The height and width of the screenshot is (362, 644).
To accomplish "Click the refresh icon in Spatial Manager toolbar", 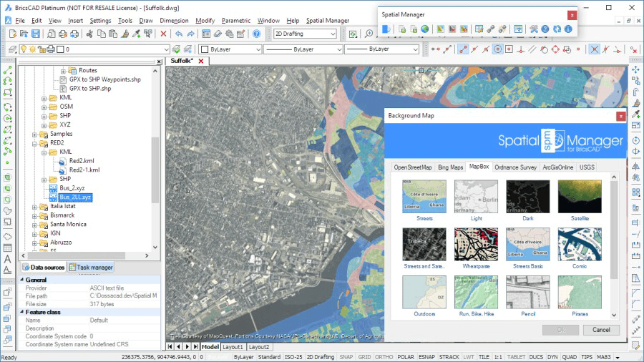I will tap(557, 29).
